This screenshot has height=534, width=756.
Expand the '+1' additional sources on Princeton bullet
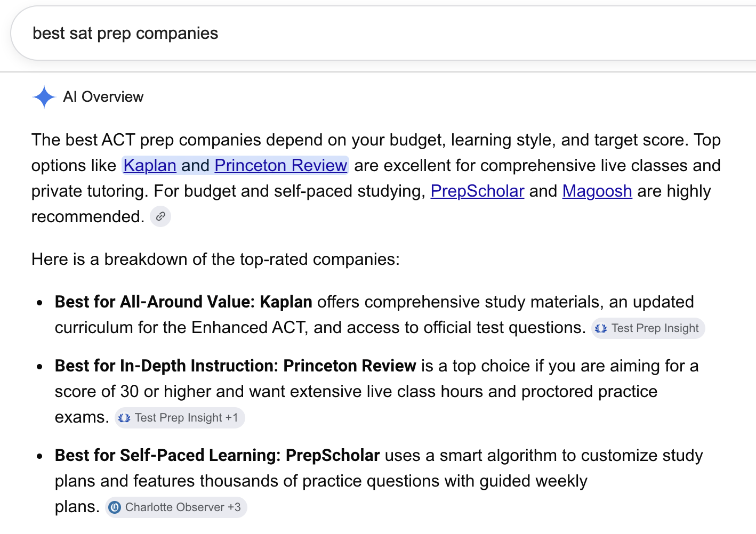tap(232, 418)
